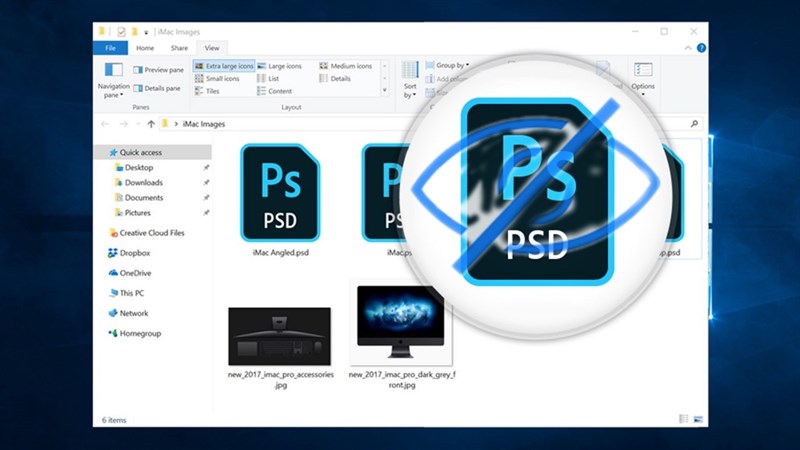Viewport: 800px width, 450px height.
Task: Click the search magnifier icon
Action: pyautogui.click(x=694, y=123)
